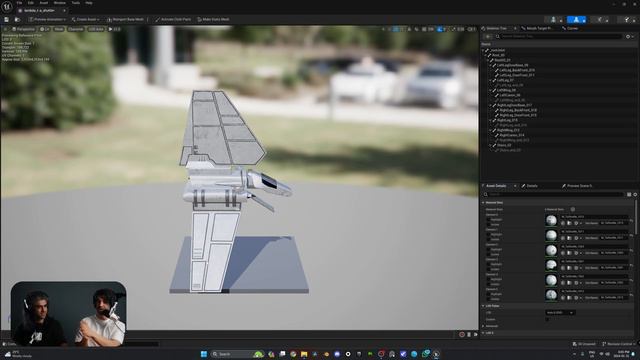The image size is (640, 360).
Task: Open Asset Details settings gear icon
Action: (635, 194)
